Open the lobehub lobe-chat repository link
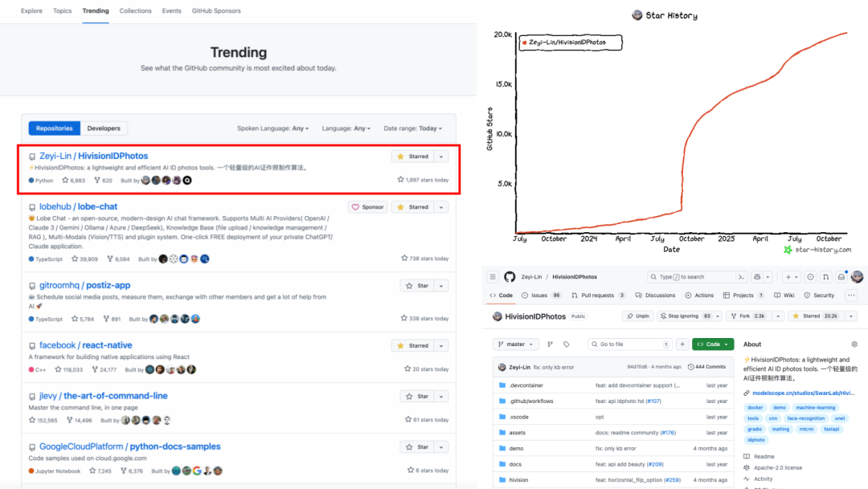This screenshot has height=489, width=868. click(78, 206)
